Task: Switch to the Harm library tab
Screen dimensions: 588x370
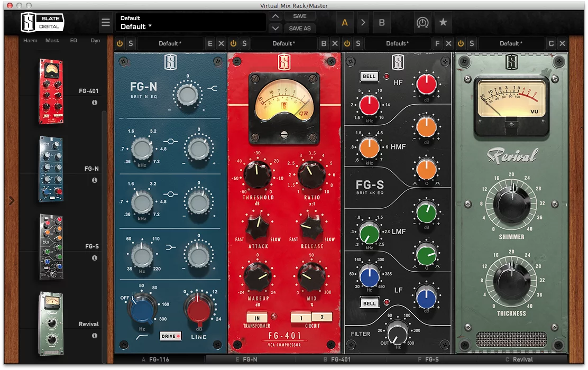Action: (x=30, y=41)
